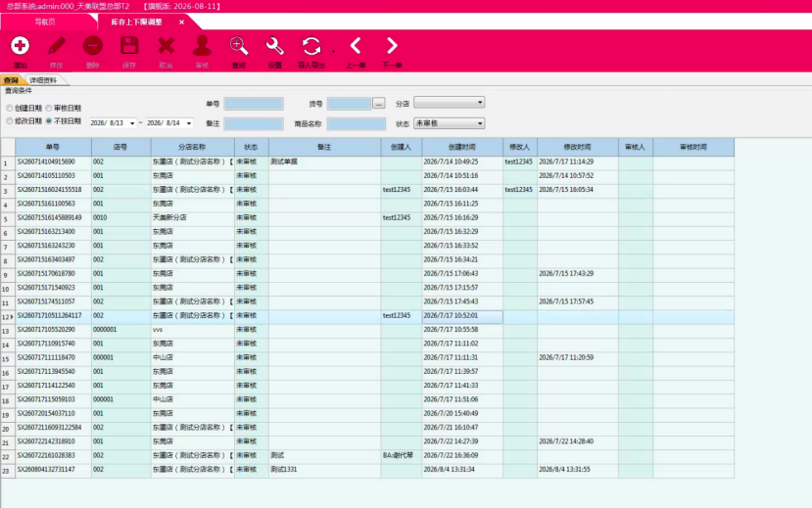Viewport: 812px width, 508px height.
Task: Sort by the 分店名称 column header
Action: coord(193,147)
